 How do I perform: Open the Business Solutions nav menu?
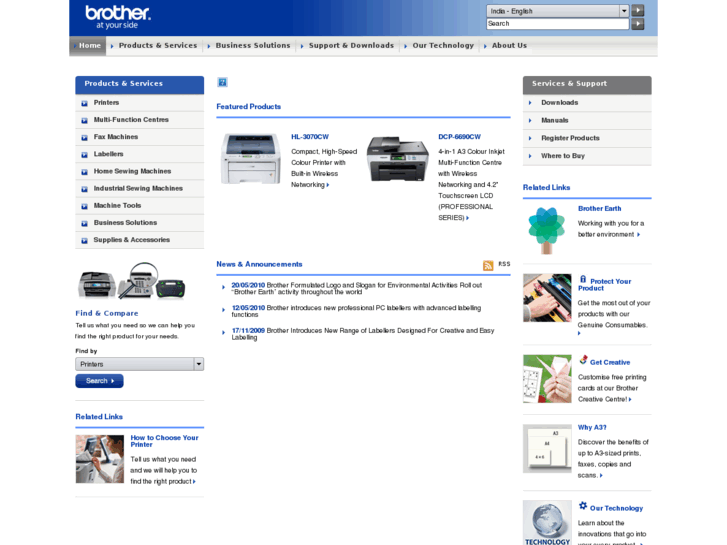253,45
